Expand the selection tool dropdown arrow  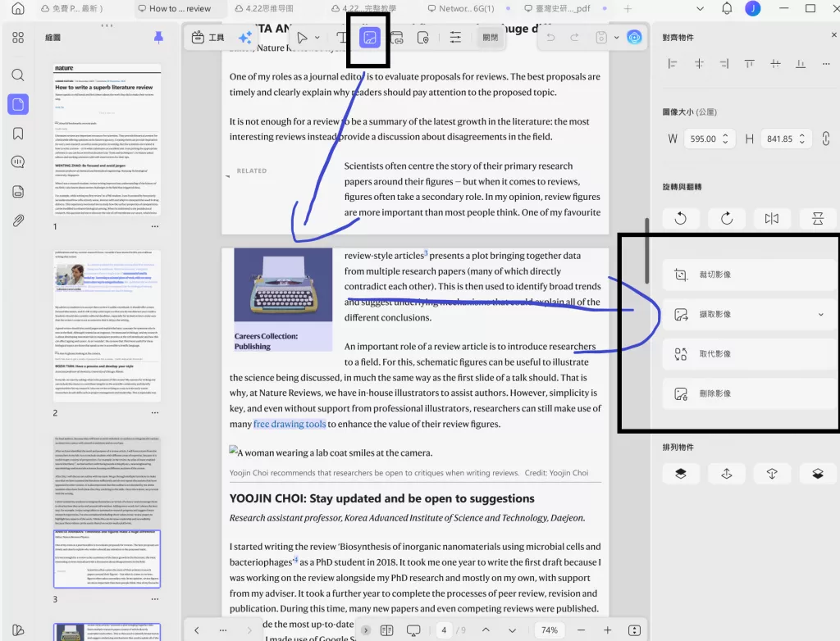tap(317, 38)
